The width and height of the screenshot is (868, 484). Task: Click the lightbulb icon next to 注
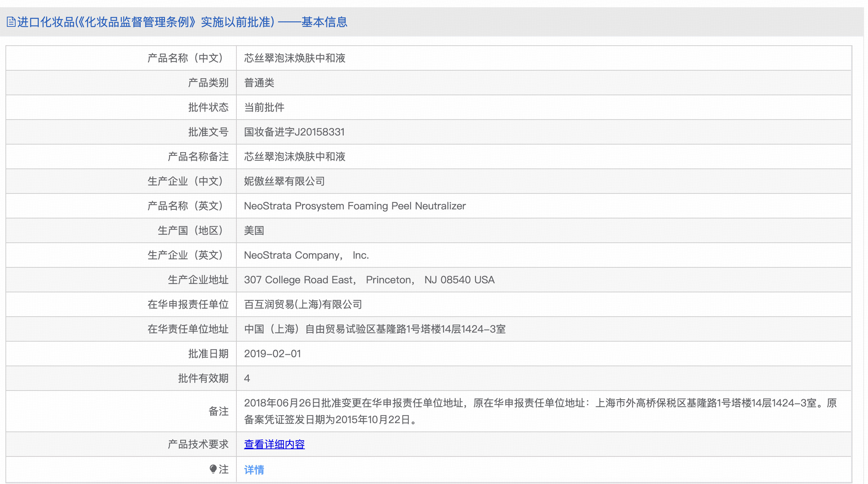point(213,469)
